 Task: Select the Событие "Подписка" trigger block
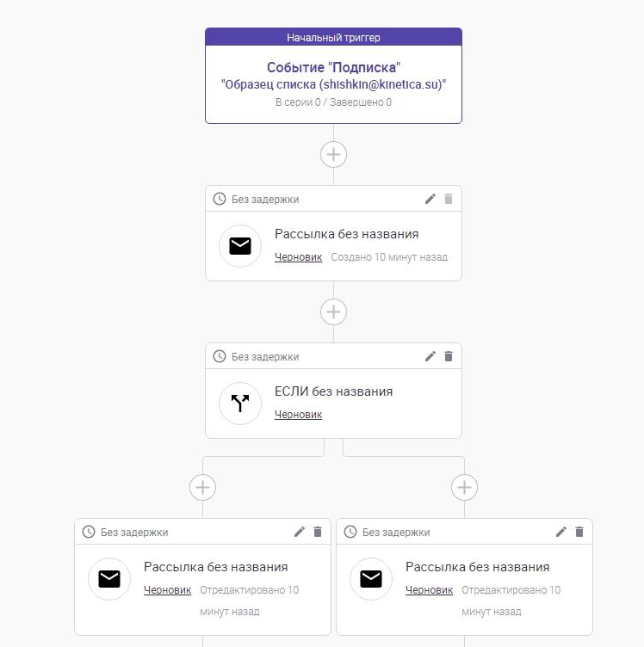tap(333, 76)
